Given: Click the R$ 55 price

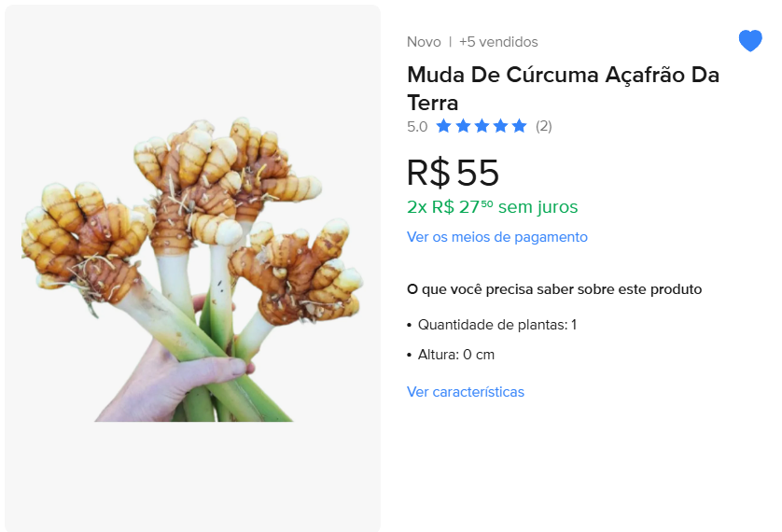Looking at the screenshot, I should (x=453, y=174).
